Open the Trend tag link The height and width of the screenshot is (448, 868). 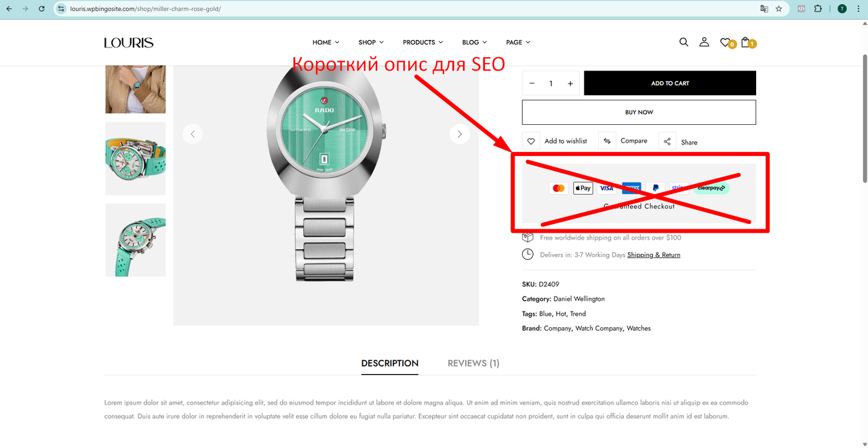(x=578, y=314)
